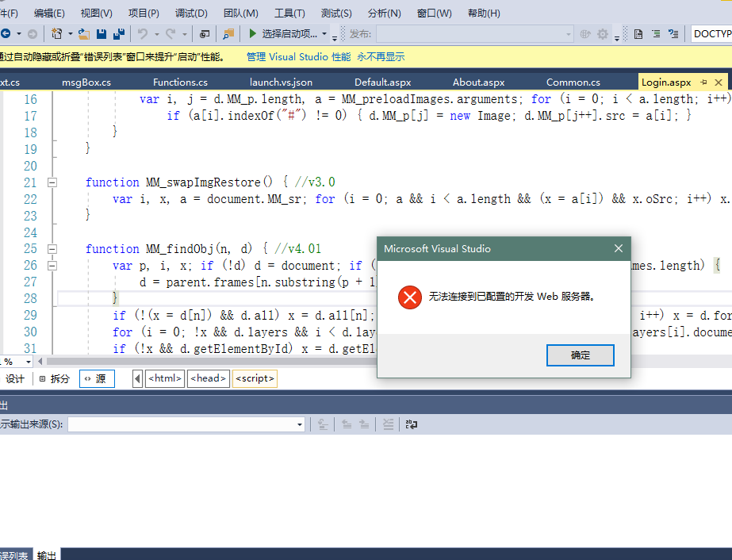Click the green Start debugging play icon
The width and height of the screenshot is (732, 560).
pos(252,33)
